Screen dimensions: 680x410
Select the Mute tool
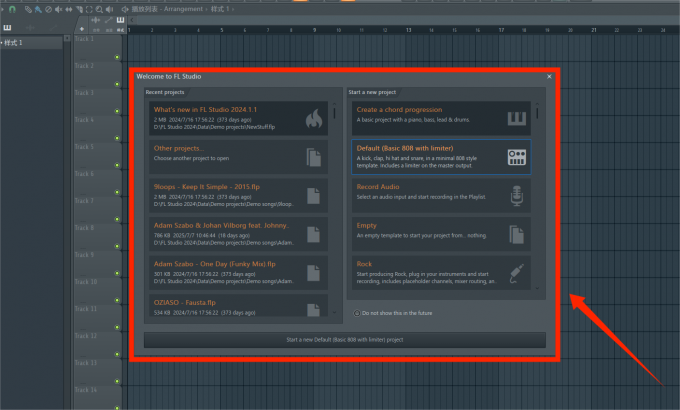point(59,10)
